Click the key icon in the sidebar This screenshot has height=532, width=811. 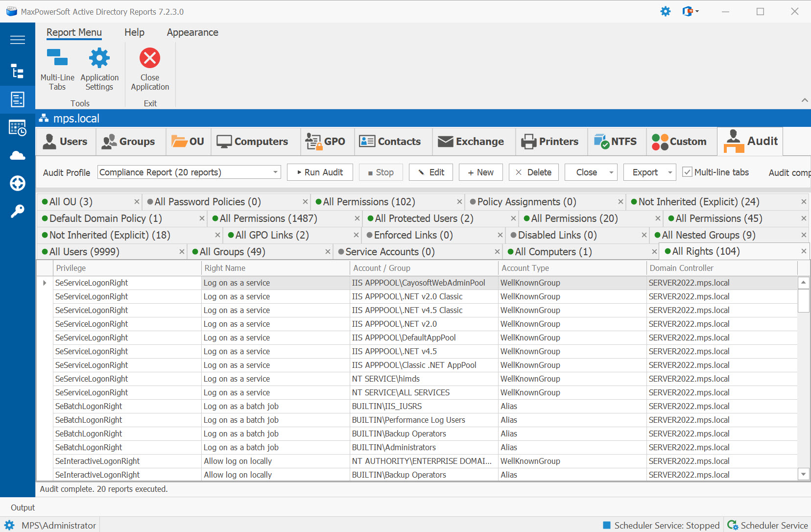(18, 211)
